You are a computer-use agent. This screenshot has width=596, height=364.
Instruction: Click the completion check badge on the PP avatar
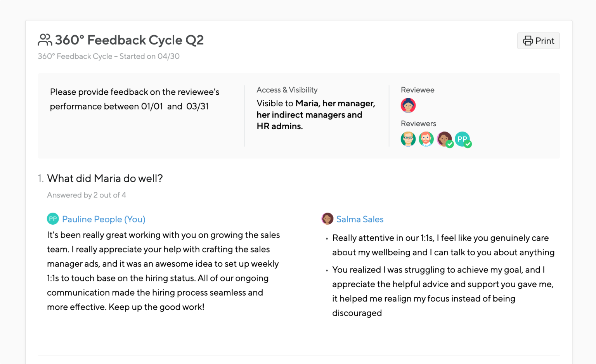point(468,144)
